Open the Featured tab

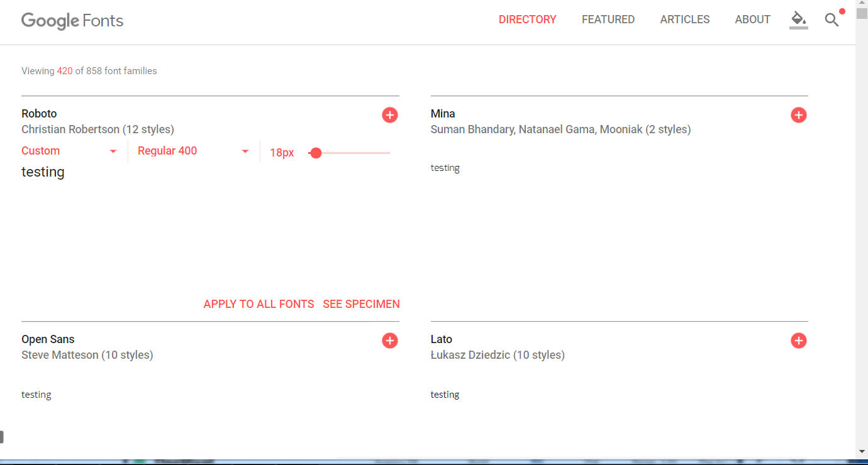(608, 19)
